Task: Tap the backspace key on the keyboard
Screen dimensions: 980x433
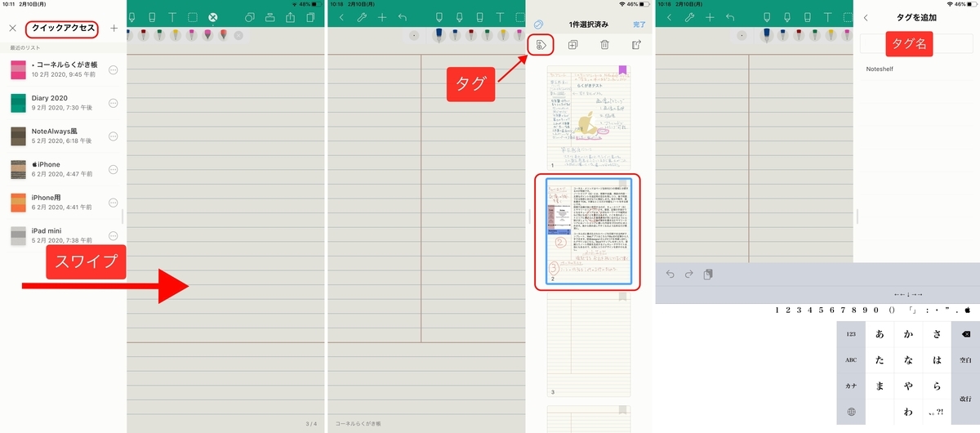Action: tap(965, 334)
